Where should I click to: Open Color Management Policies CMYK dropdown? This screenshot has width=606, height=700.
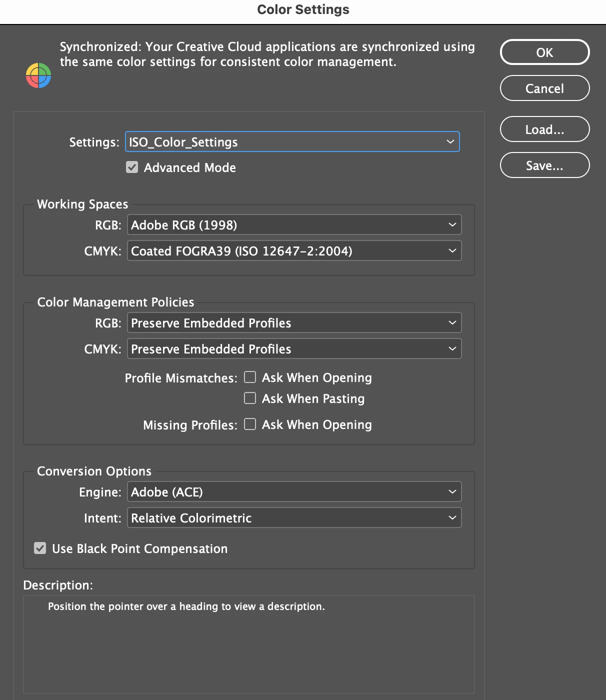tap(294, 348)
